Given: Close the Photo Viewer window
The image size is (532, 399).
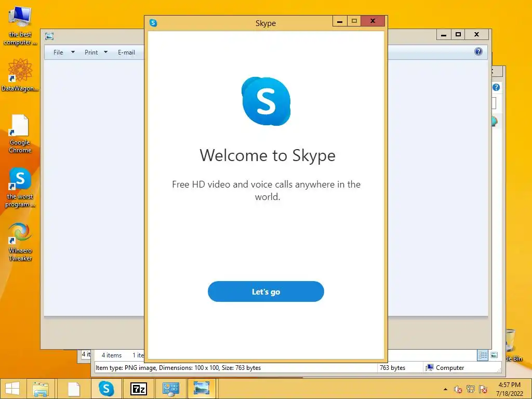Looking at the screenshot, I should coord(477,35).
